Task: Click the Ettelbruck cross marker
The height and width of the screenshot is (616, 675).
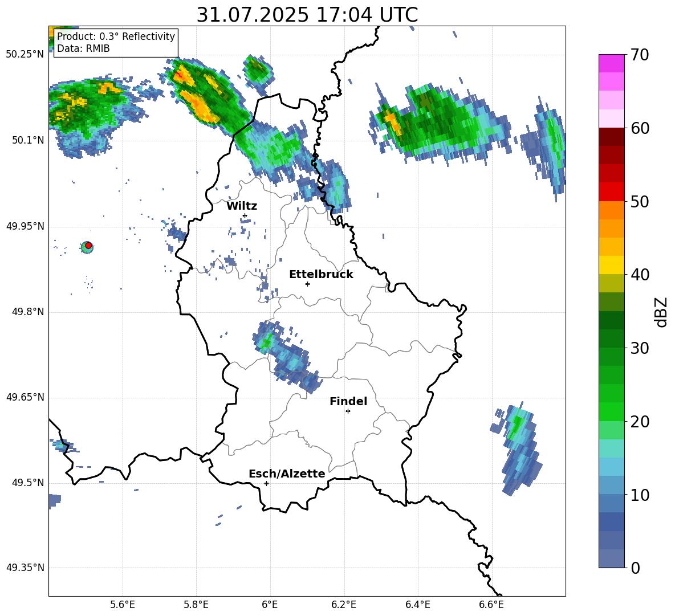Action: click(307, 284)
